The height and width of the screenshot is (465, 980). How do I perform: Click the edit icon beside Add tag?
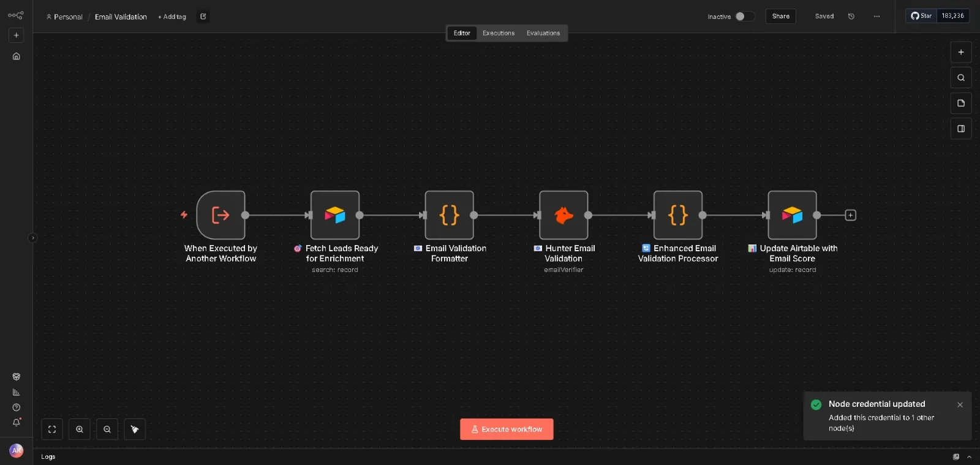coord(203,17)
